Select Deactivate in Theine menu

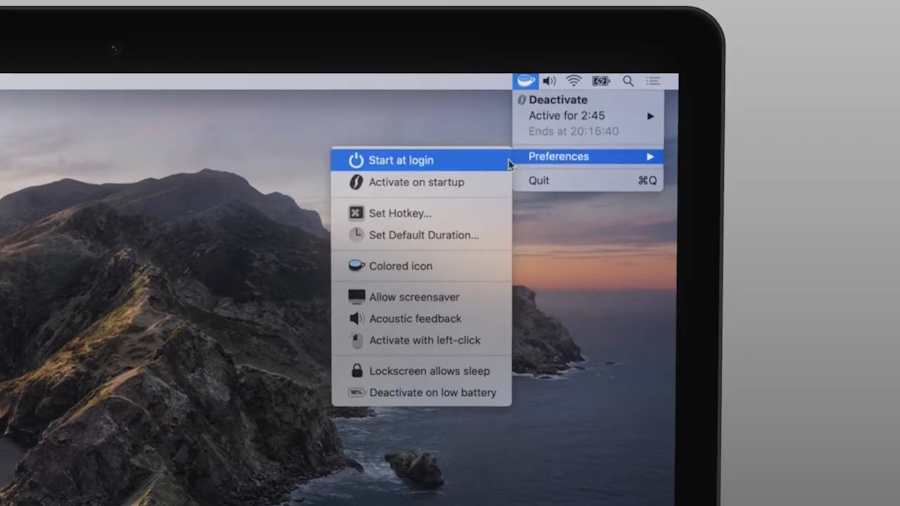point(557,100)
